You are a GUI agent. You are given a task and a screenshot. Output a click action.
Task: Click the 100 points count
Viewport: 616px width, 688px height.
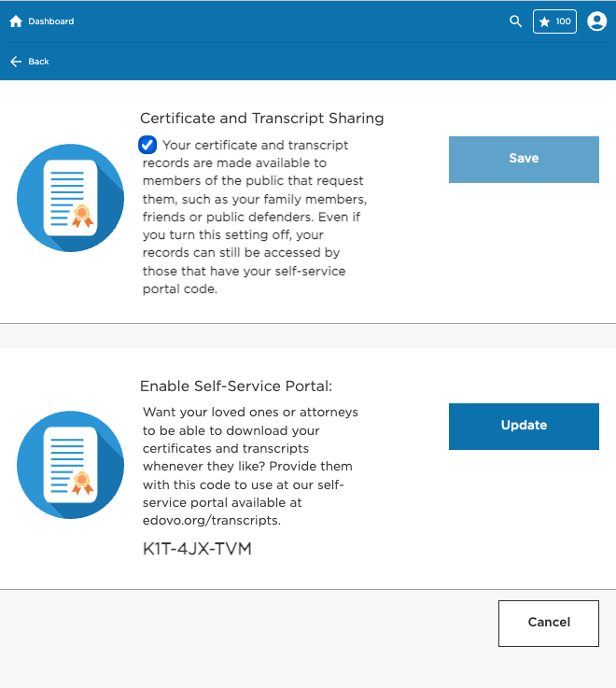pos(564,21)
